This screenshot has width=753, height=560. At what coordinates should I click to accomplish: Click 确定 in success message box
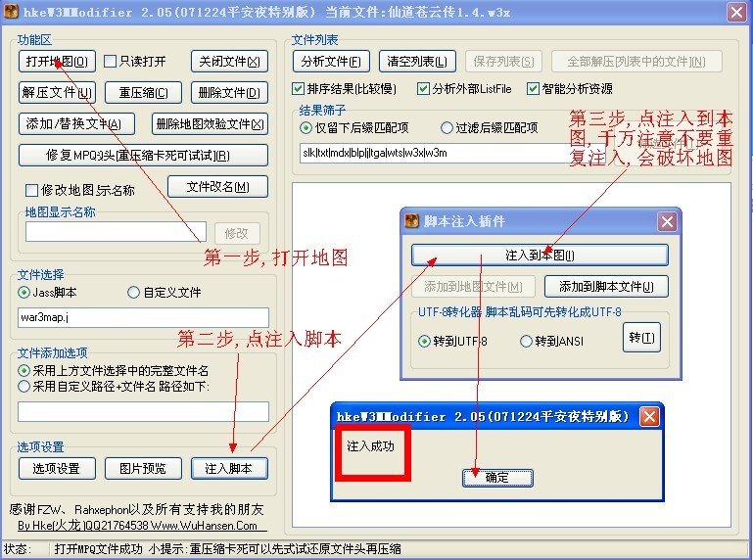pyautogui.click(x=497, y=478)
